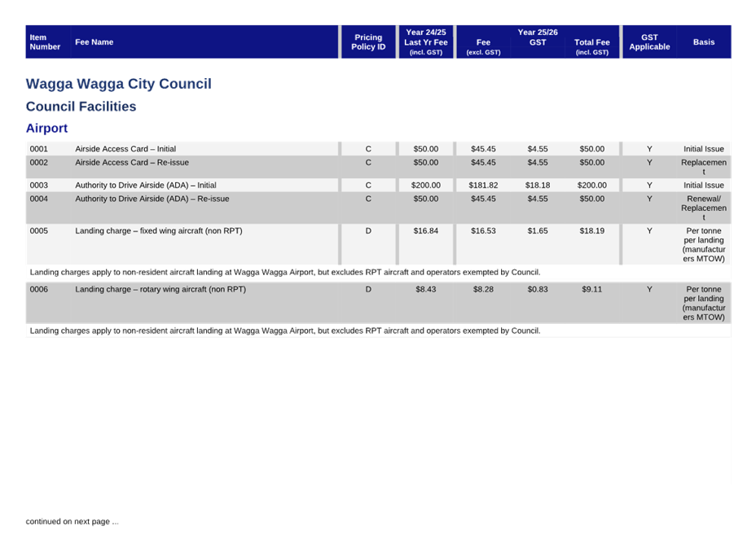The width and height of the screenshot is (756, 534).
Task: Click the $18.18 GST amount
Action: [538, 185]
